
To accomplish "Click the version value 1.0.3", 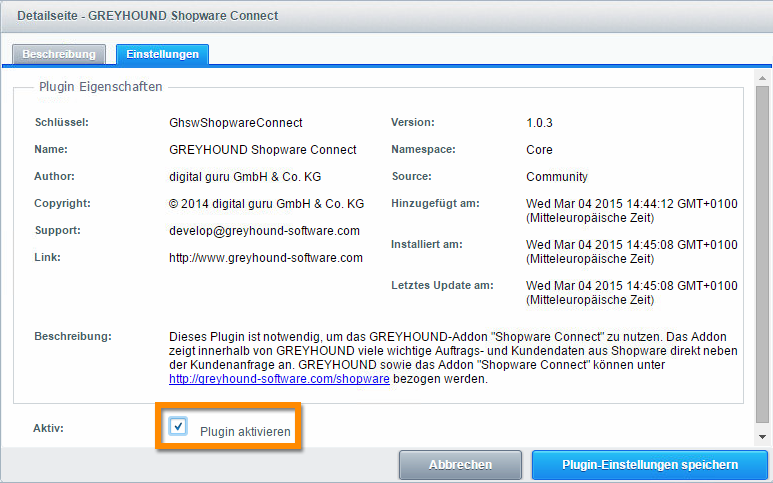I will coord(539,123).
